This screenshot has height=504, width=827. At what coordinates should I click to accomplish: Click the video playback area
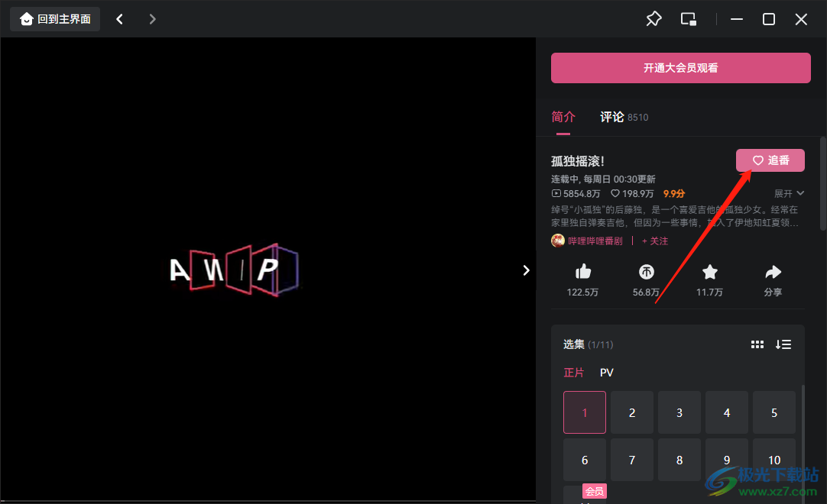pos(268,269)
